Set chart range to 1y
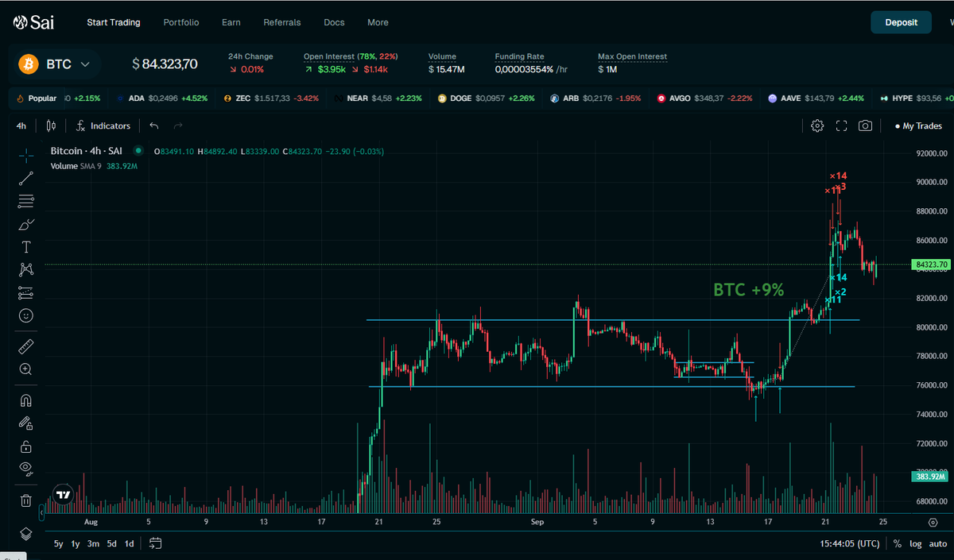 click(x=76, y=544)
